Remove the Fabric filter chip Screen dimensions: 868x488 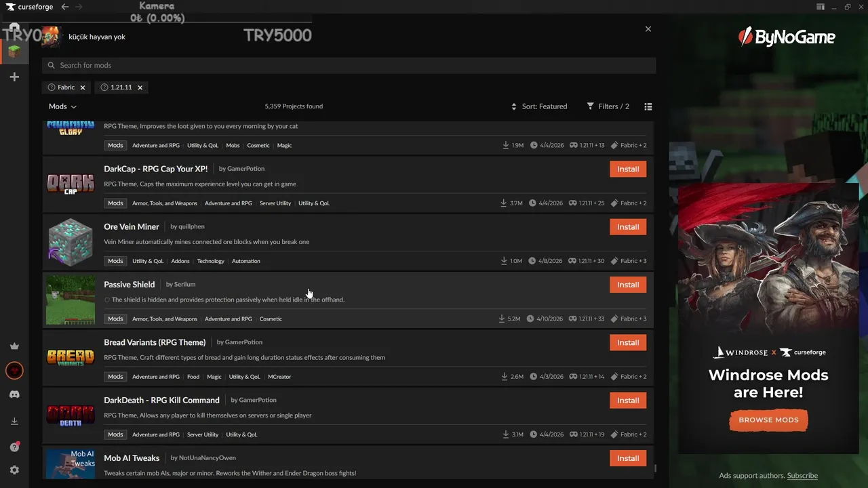point(83,87)
